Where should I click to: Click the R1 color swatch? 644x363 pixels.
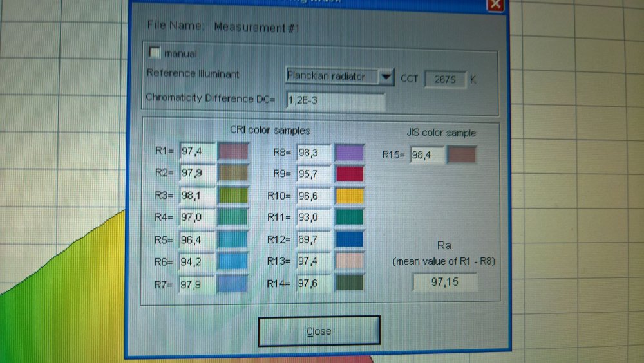pos(232,151)
